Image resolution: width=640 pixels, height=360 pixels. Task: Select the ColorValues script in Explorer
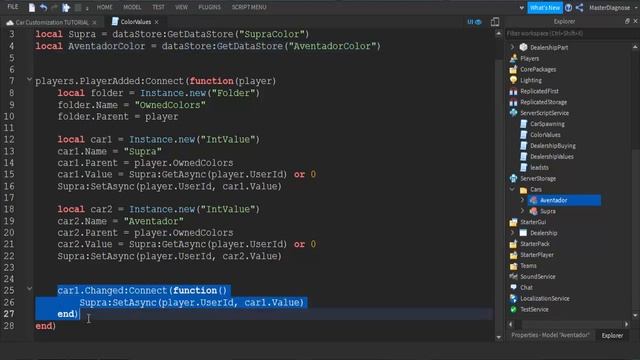pos(545,135)
